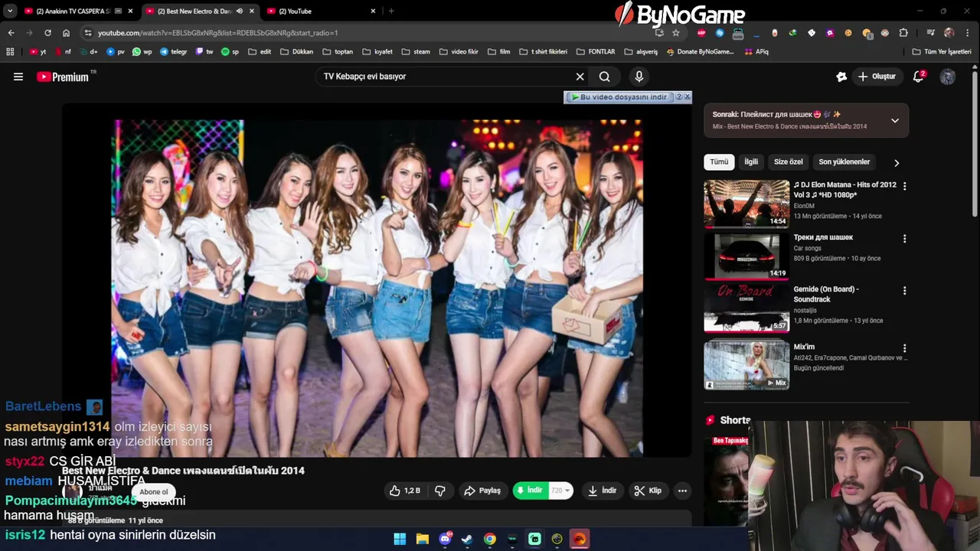Open Gemide (On Board) Soundtrack thumbnail
This screenshot has width=980, height=551.
(746, 308)
